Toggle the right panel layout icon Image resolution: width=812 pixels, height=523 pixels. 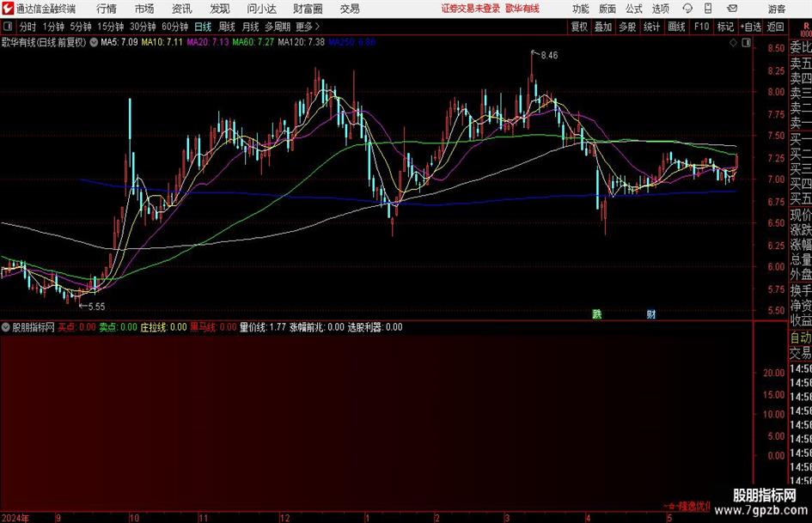coord(746,43)
